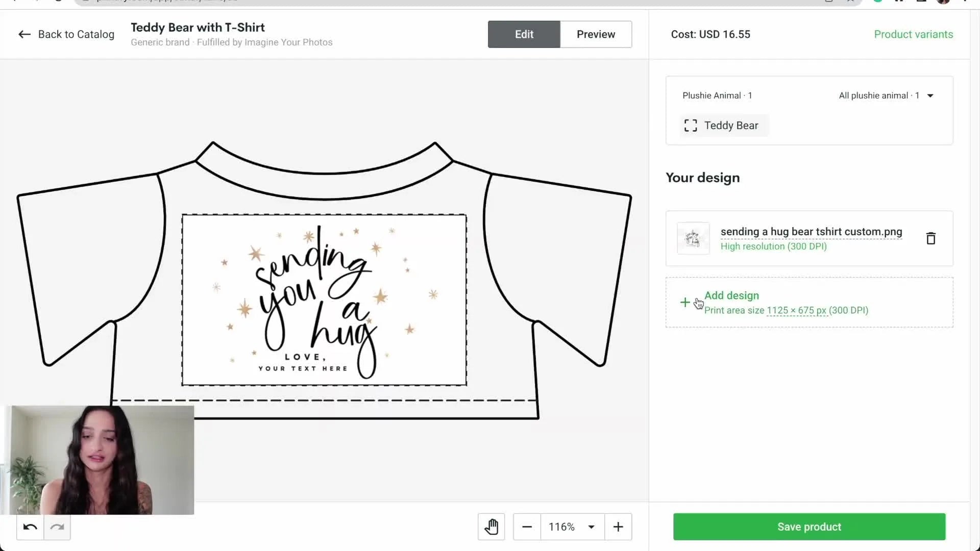Click the Teddy Bear placement icon

[x=690, y=125]
